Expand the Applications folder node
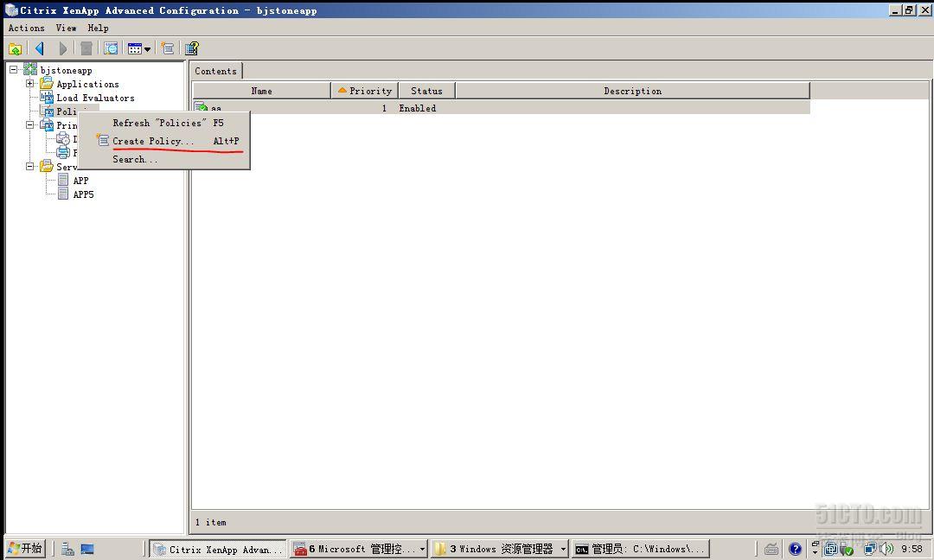934x560 pixels. (x=29, y=83)
